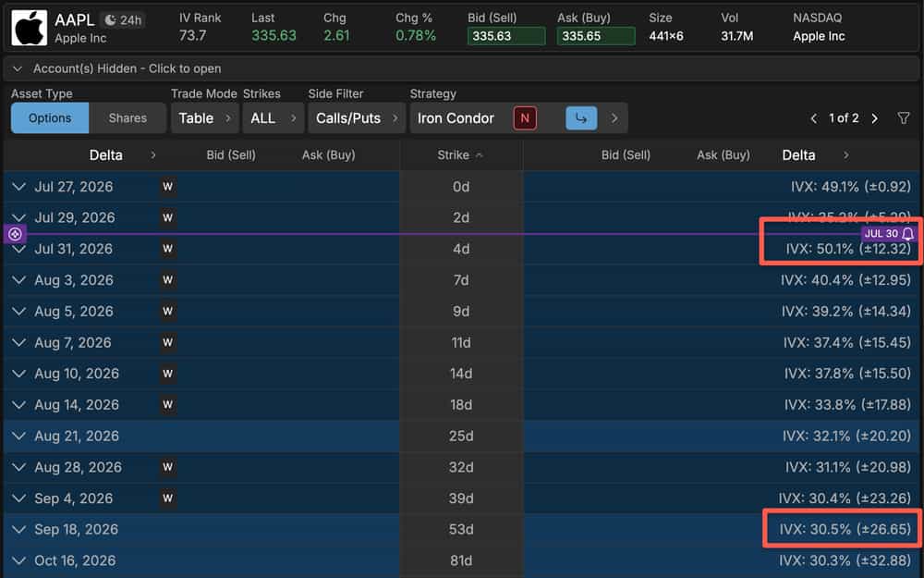Click the Vol value 31.7M
The image size is (924, 578).
[736, 36]
